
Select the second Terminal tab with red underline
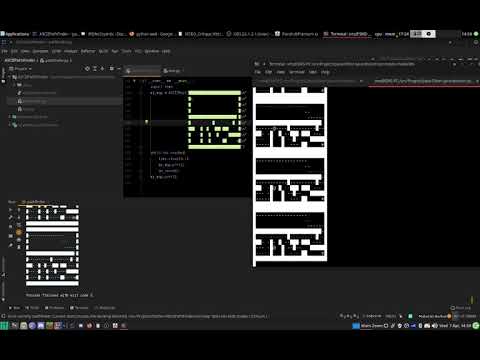click(x=423, y=81)
